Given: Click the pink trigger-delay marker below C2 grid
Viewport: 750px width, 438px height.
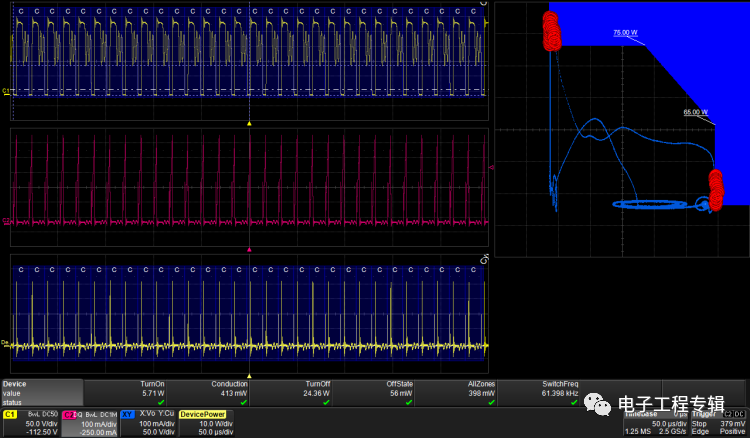Looking at the screenshot, I should coord(249,250).
